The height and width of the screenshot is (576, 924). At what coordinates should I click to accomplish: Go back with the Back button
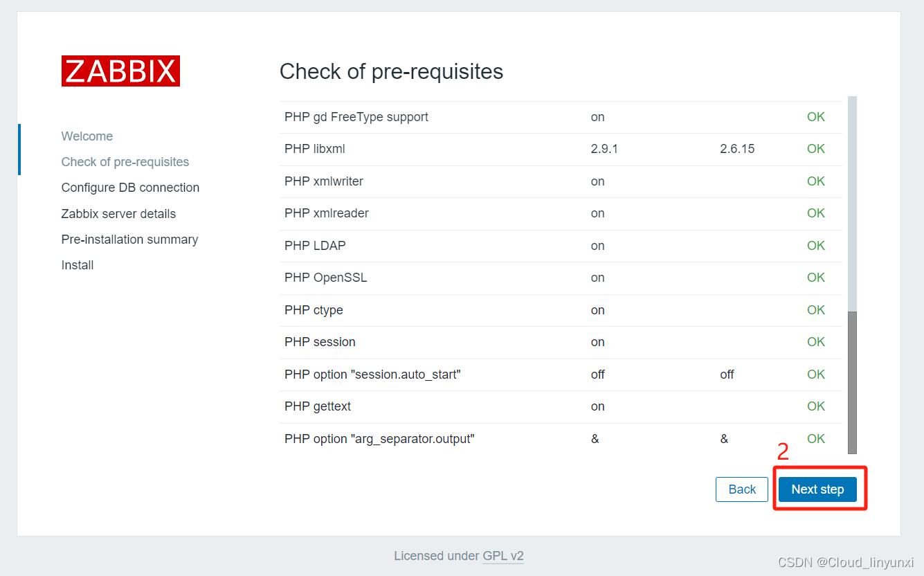[742, 489]
